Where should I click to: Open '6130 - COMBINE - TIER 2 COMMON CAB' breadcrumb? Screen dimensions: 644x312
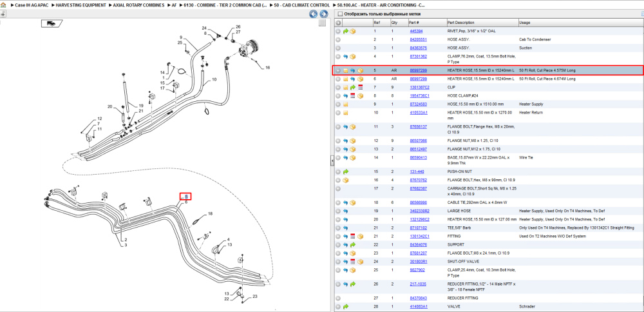click(225, 5)
